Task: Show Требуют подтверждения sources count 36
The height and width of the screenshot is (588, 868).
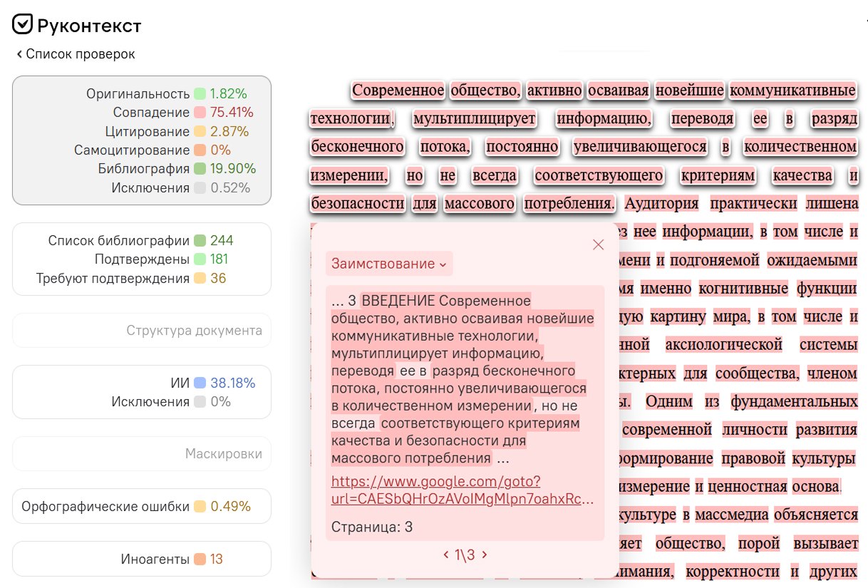Action: pyautogui.click(x=131, y=279)
